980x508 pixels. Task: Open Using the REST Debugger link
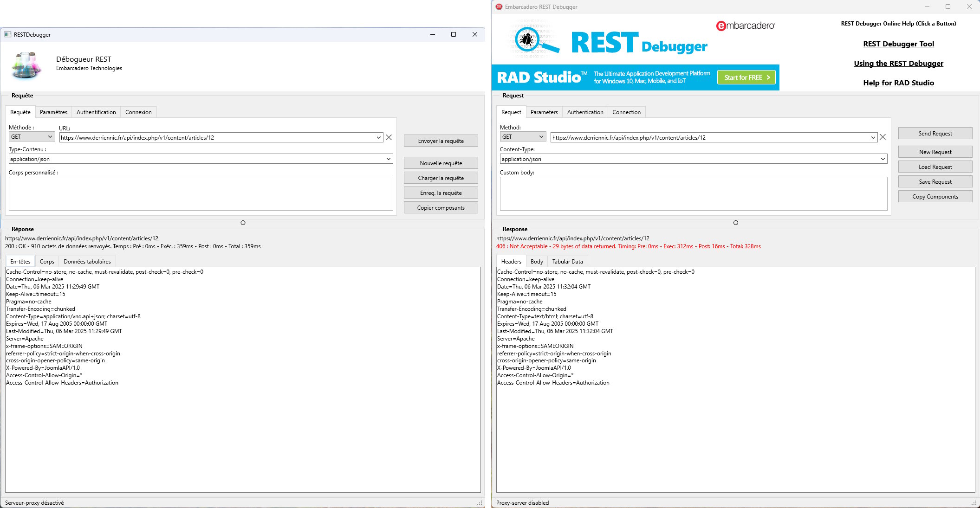[x=898, y=64]
